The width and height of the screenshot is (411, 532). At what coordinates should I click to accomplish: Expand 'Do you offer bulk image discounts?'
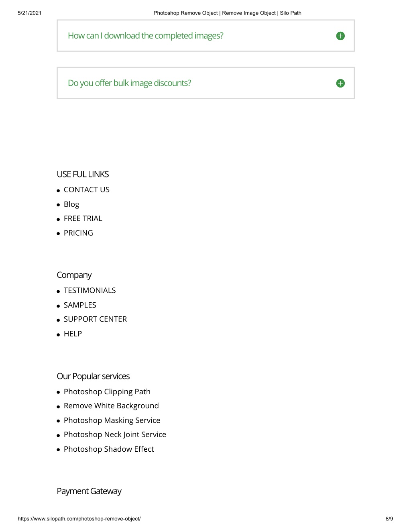(205, 83)
